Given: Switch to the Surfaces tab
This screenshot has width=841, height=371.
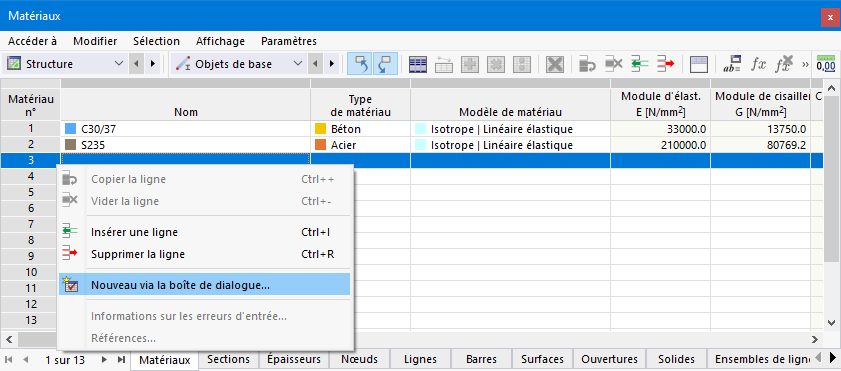Looking at the screenshot, I should point(543,359).
